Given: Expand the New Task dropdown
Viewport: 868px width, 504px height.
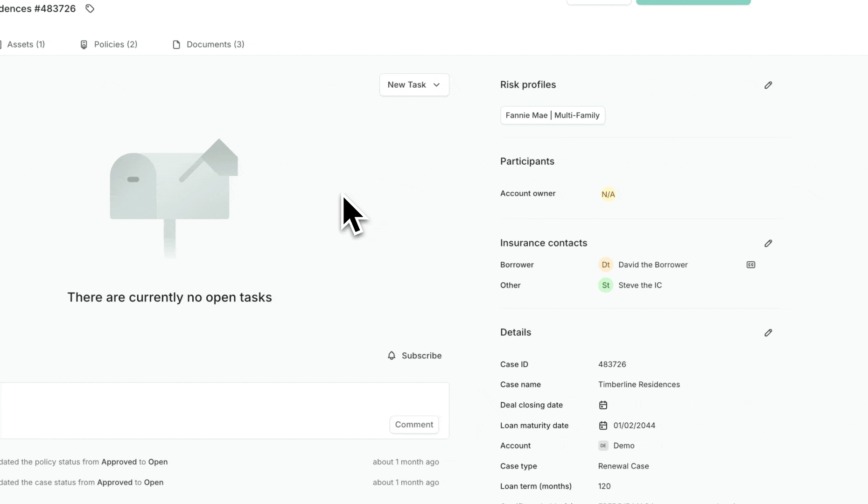Looking at the screenshot, I should click(414, 85).
